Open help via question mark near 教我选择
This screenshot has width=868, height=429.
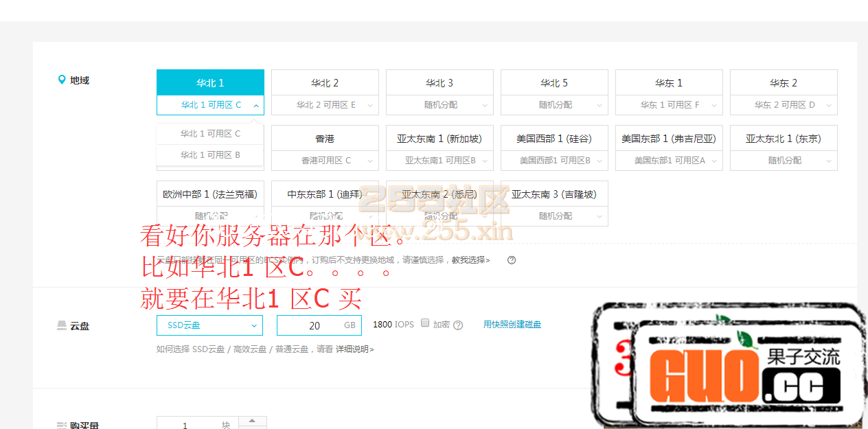point(510,260)
